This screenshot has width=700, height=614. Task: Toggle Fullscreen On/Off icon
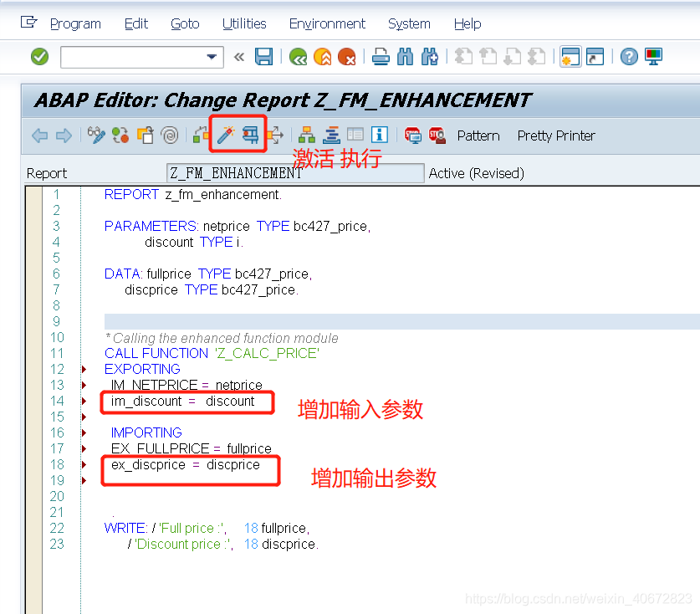[x=355, y=135]
